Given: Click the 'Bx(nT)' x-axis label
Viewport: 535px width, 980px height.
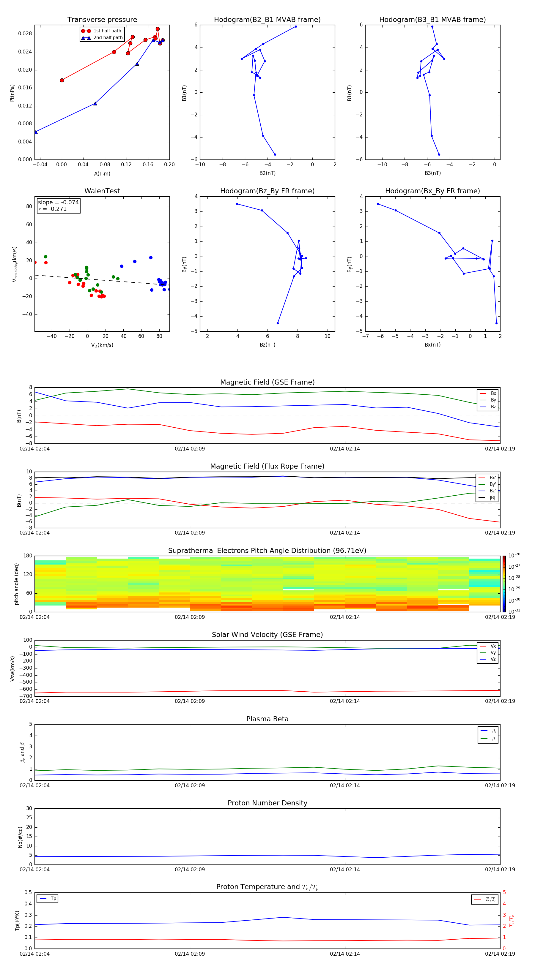Looking at the screenshot, I should [x=432, y=345].
